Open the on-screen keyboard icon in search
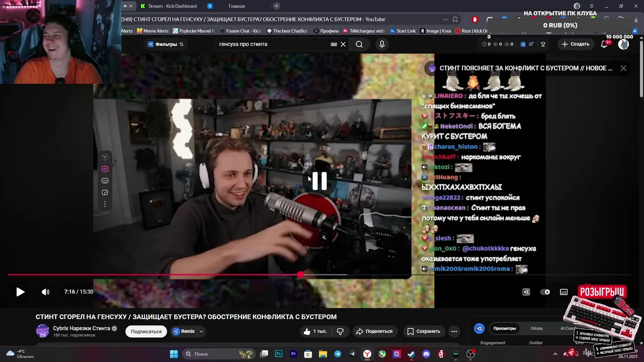Screen dimensions: 644x362 pyautogui.click(x=334, y=44)
